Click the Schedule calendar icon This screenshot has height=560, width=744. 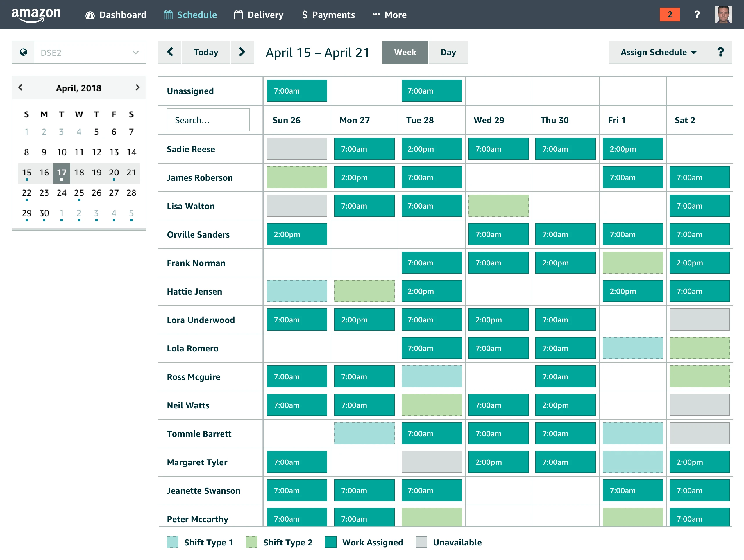[168, 15]
